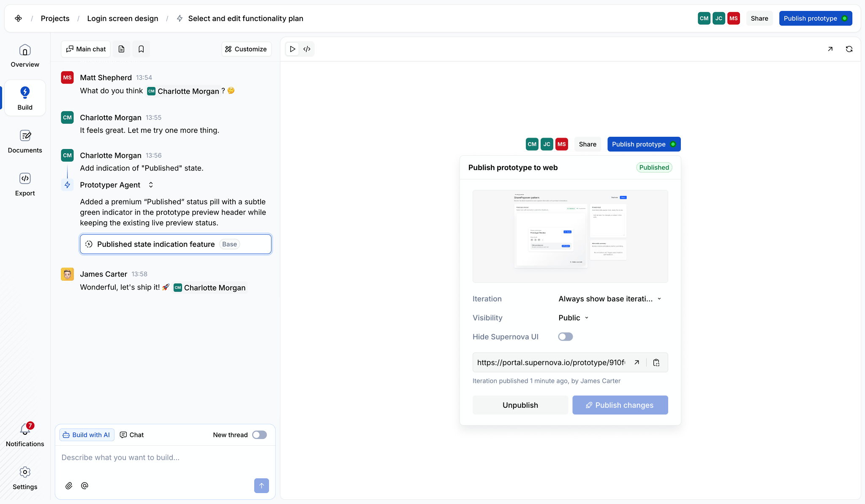The height and width of the screenshot is (504, 865).
Task: Mention a teammate with the @ icon
Action: [84, 485]
